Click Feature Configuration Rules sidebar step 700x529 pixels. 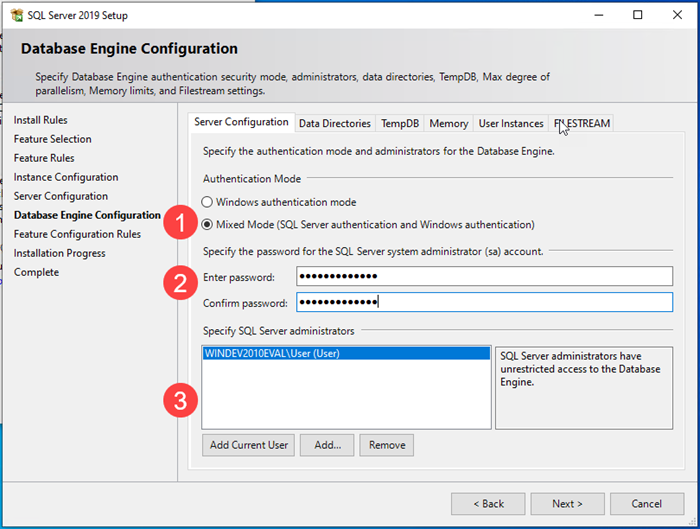(x=77, y=234)
